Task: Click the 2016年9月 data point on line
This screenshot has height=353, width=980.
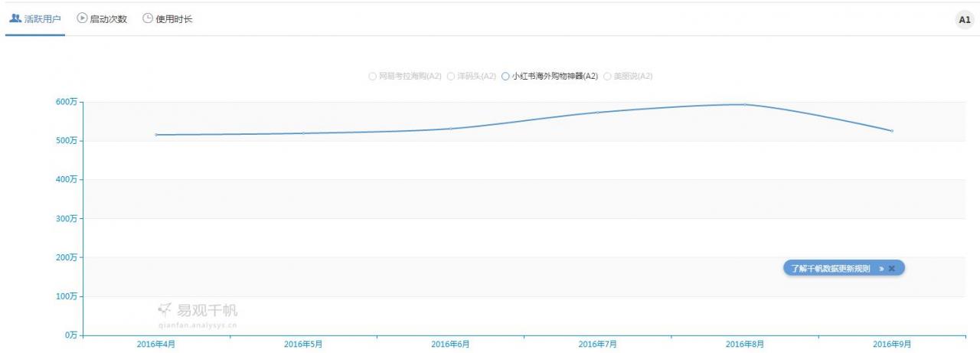Action: tap(892, 131)
